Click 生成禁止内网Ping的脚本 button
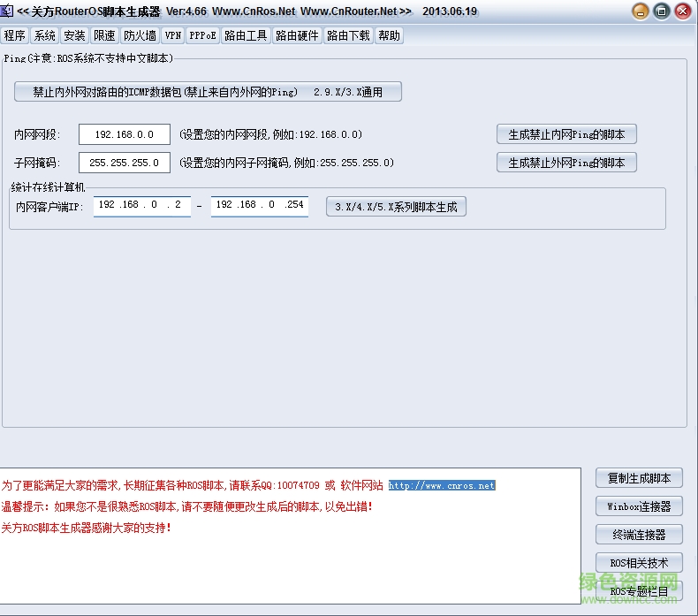Viewport: 698px width, 616px height. pyautogui.click(x=566, y=134)
